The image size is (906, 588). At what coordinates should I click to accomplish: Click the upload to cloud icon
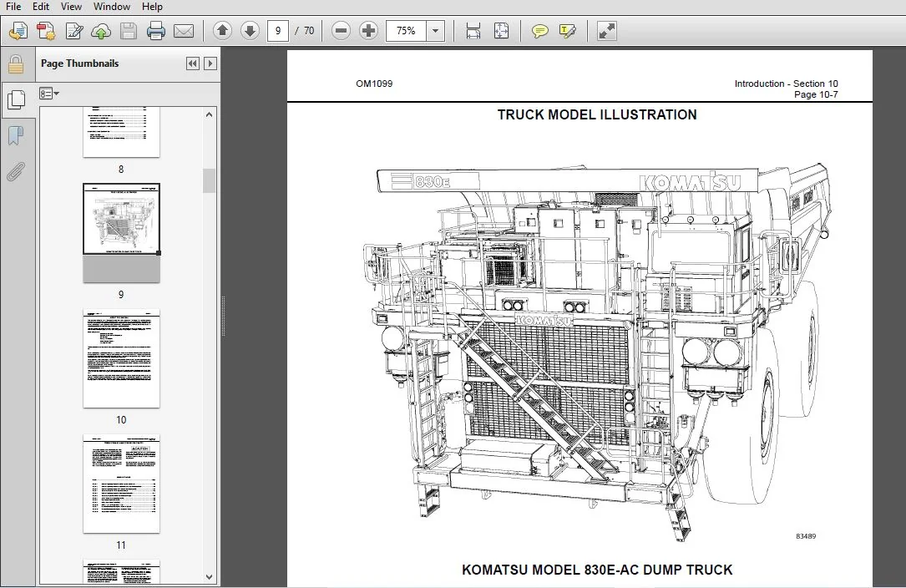(x=101, y=31)
